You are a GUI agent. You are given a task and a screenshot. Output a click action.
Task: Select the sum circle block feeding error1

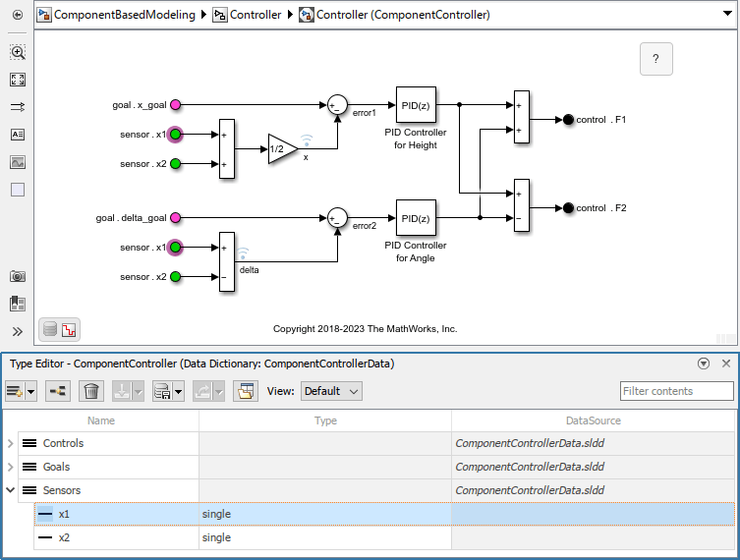coord(337,105)
